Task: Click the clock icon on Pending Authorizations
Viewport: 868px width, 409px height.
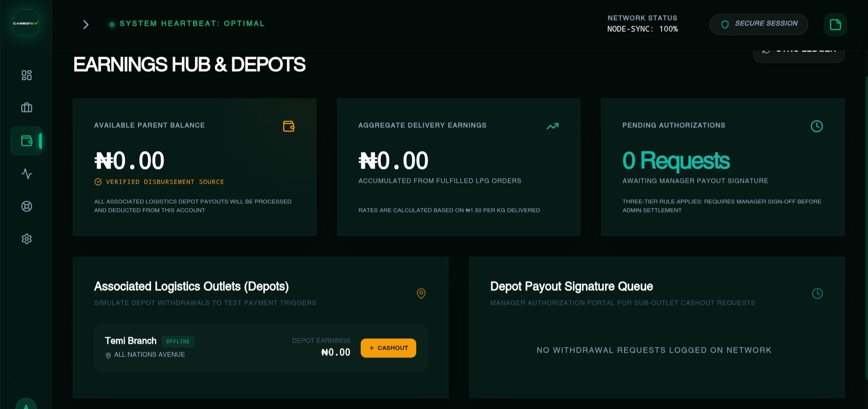Action: (816, 126)
